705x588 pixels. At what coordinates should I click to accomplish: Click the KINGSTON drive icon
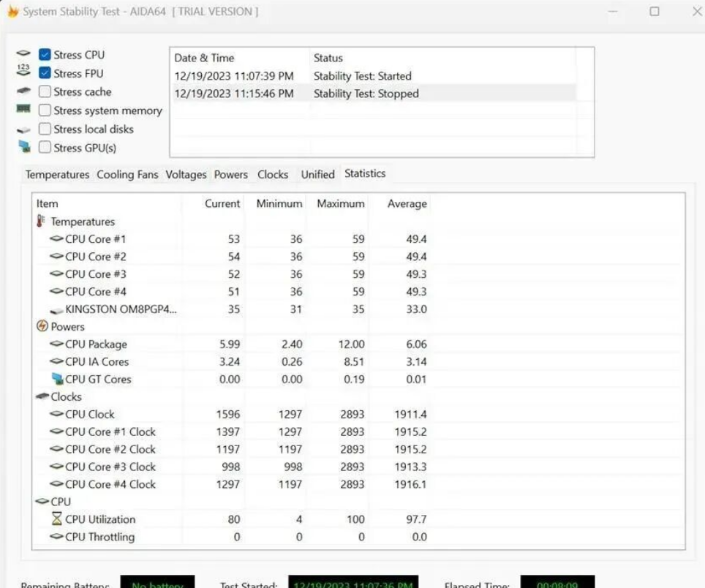tap(57, 309)
